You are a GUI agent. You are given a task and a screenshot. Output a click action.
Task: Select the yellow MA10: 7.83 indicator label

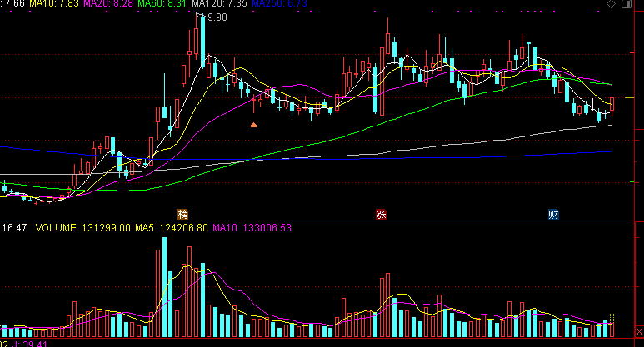54,3
